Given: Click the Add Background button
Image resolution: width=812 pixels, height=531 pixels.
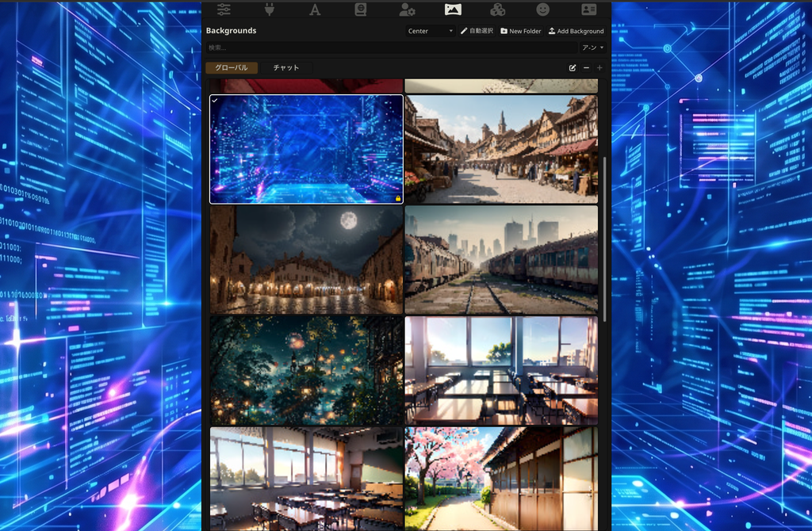Looking at the screenshot, I should (576, 31).
